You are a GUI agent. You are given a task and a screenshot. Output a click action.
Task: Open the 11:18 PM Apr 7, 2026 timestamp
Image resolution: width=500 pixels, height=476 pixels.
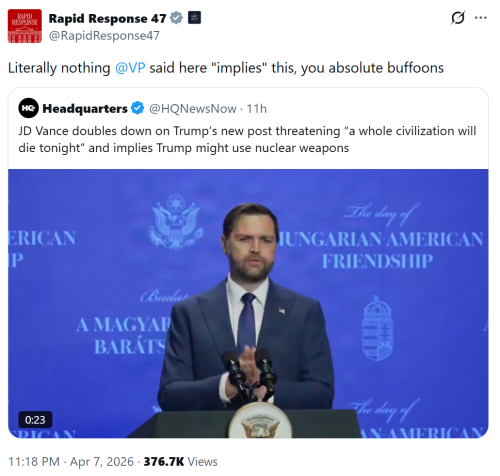(71, 462)
